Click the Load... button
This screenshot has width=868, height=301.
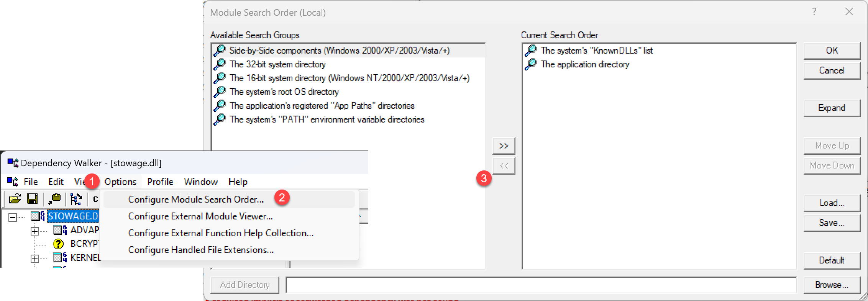coord(832,203)
